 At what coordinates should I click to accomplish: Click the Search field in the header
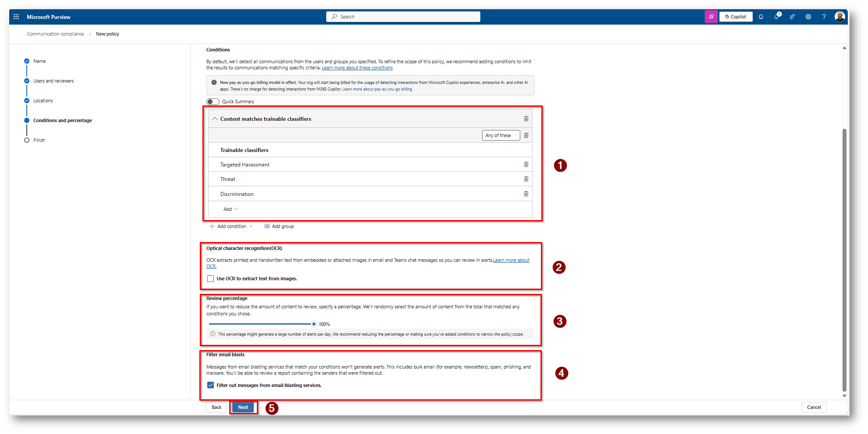[403, 17]
